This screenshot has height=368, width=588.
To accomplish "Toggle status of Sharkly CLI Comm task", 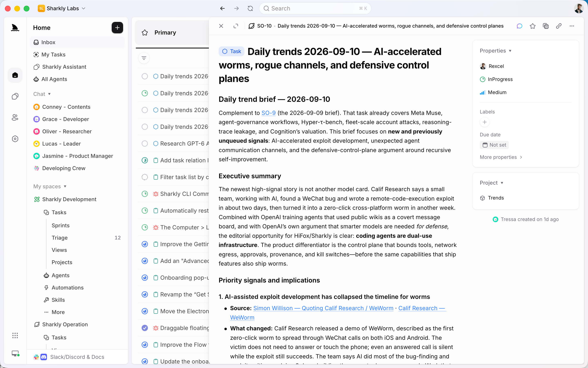I will (145, 194).
